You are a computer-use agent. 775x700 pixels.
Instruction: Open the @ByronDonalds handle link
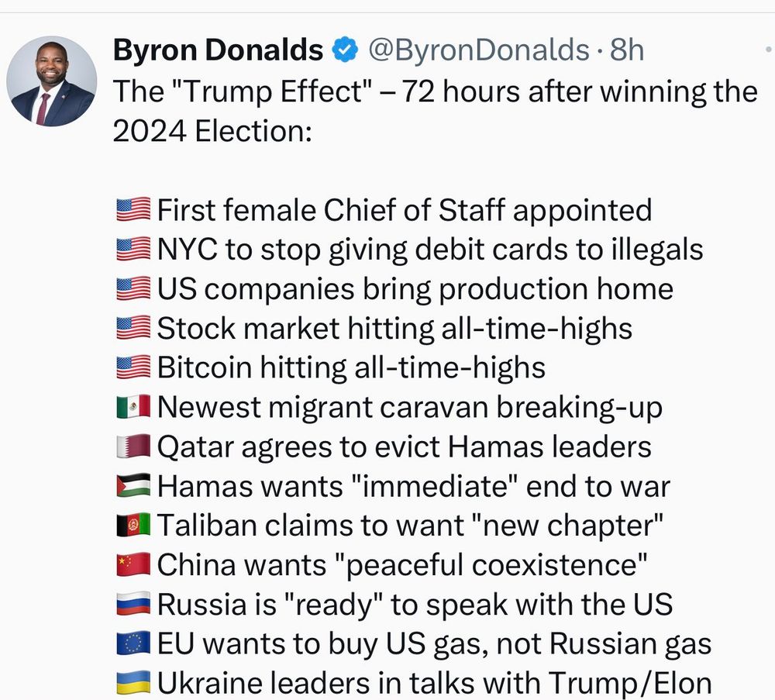tap(477, 50)
